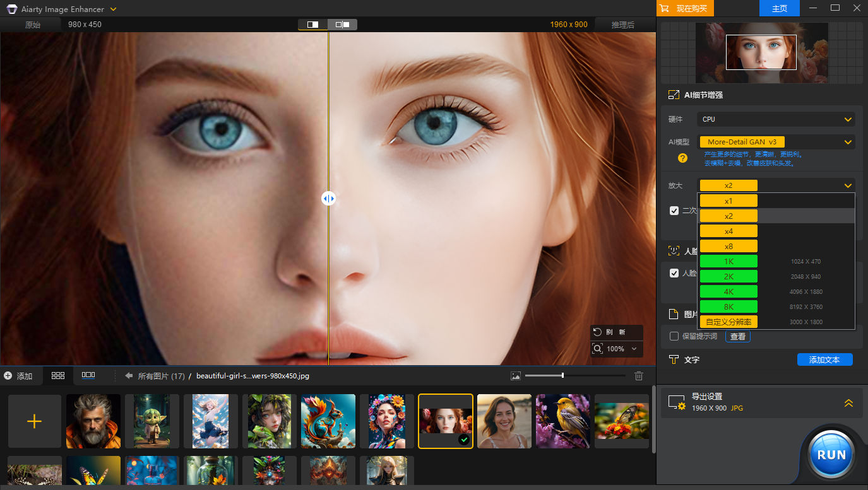Switch to grid thumbnail view icon
868x490 pixels.
(x=58, y=376)
